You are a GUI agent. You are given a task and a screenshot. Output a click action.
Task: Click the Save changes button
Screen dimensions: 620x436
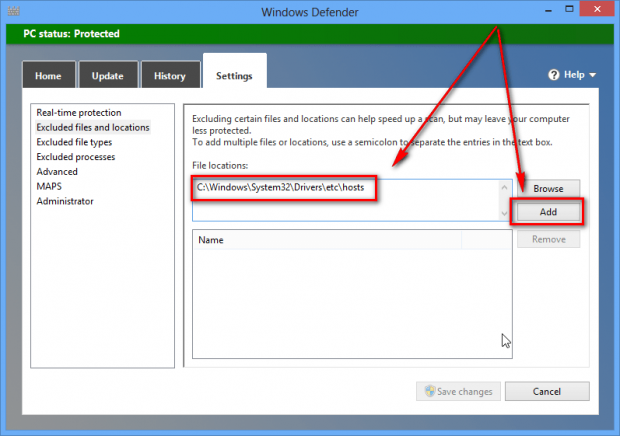pos(458,391)
